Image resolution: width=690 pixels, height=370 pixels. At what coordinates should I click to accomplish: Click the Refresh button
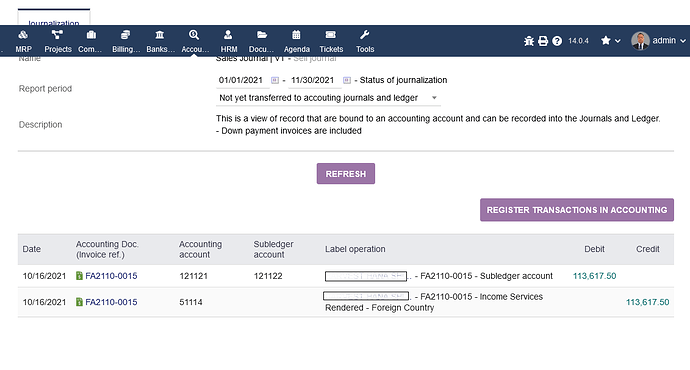346,174
